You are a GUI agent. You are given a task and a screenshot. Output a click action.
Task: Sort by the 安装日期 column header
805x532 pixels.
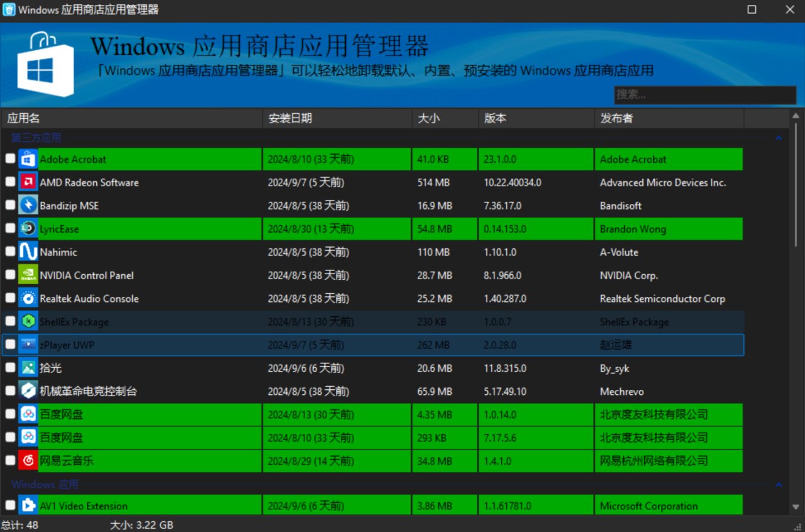tap(337, 118)
